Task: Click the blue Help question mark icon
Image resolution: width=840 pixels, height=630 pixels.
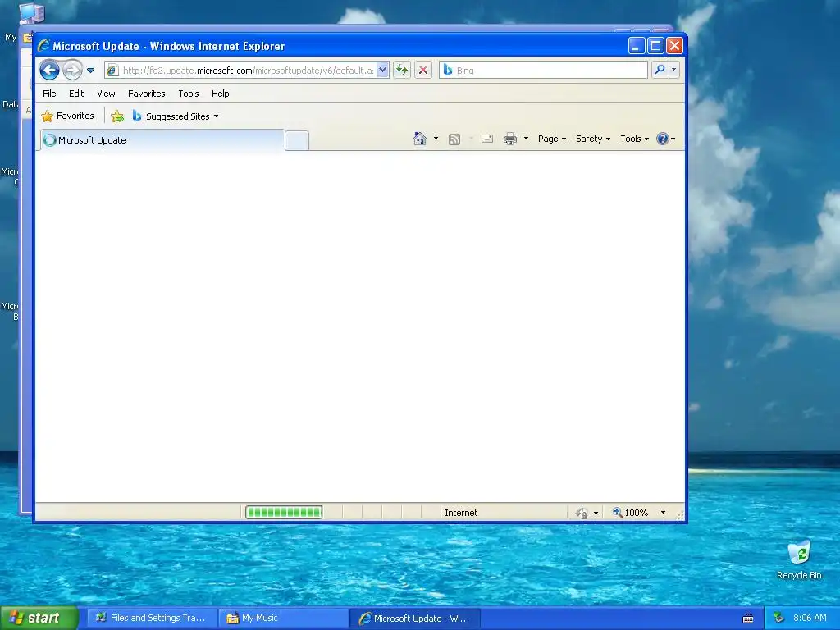Action: [663, 139]
